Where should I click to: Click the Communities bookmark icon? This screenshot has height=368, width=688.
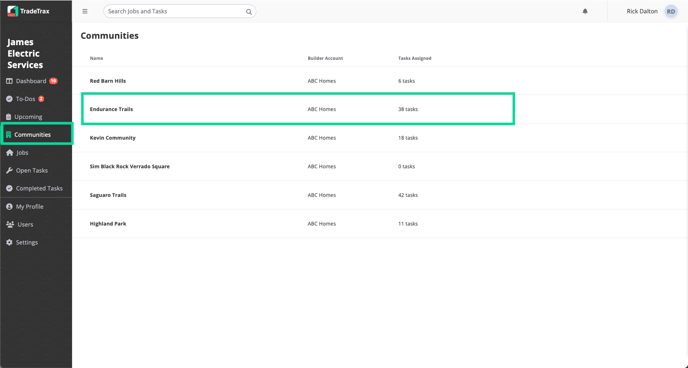pyautogui.click(x=8, y=135)
